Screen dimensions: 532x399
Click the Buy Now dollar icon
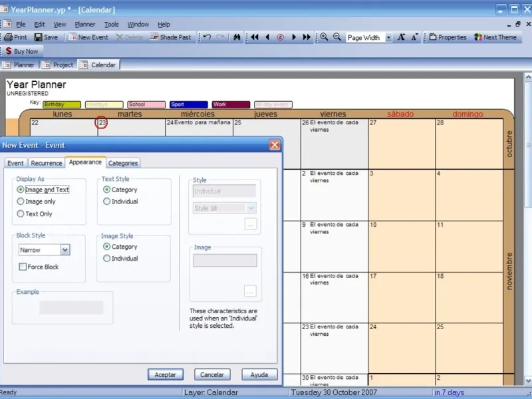[9, 51]
